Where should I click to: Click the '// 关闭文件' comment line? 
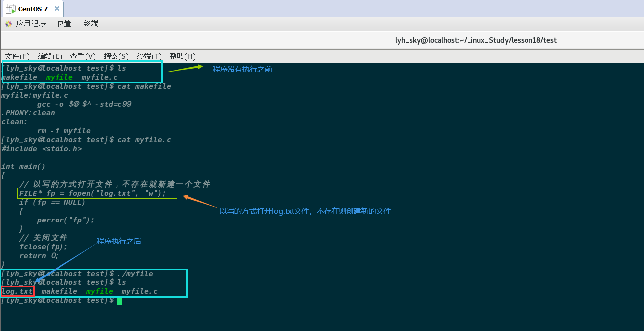[44, 238]
